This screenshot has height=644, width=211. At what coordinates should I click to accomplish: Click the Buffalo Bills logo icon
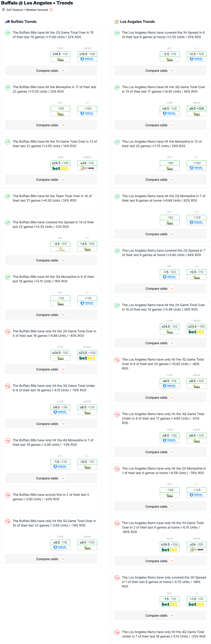tap(7, 22)
